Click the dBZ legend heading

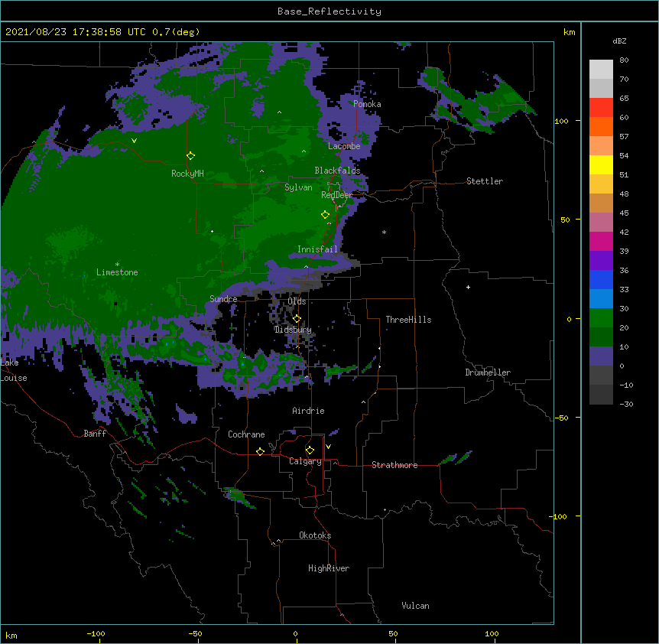619,41
